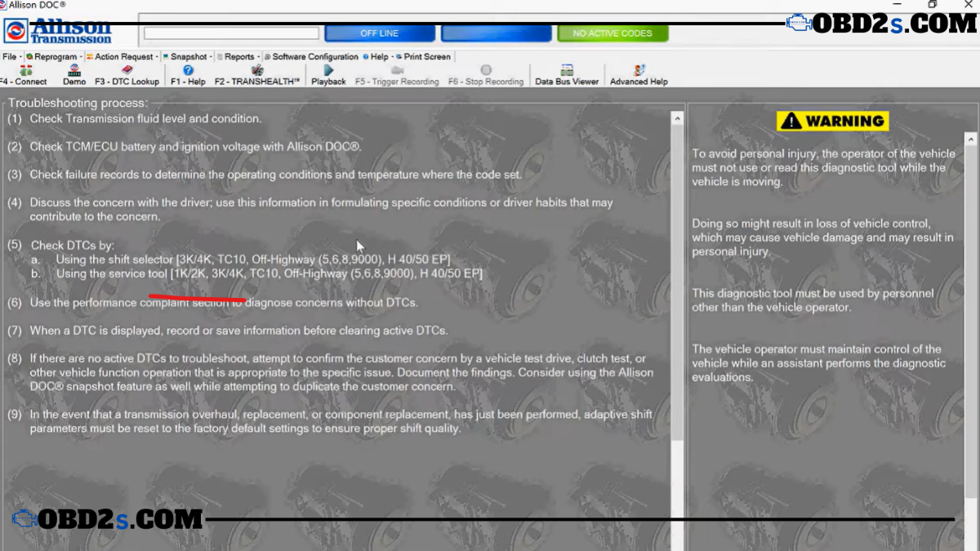Click the "This diagnostic tool must be used" paragraph
Viewport: 980px width, 551px height.
tap(813, 300)
